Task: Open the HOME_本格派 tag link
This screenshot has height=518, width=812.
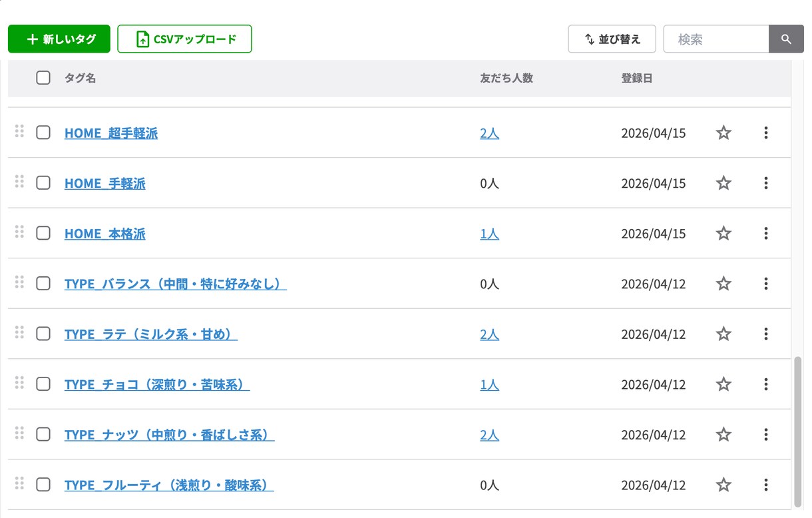Action: (x=105, y=234)
